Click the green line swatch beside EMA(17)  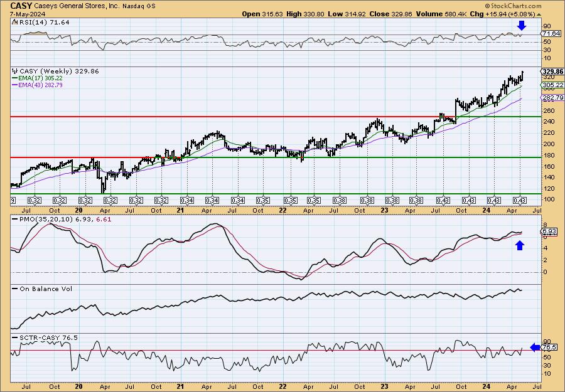coord(15,78)
